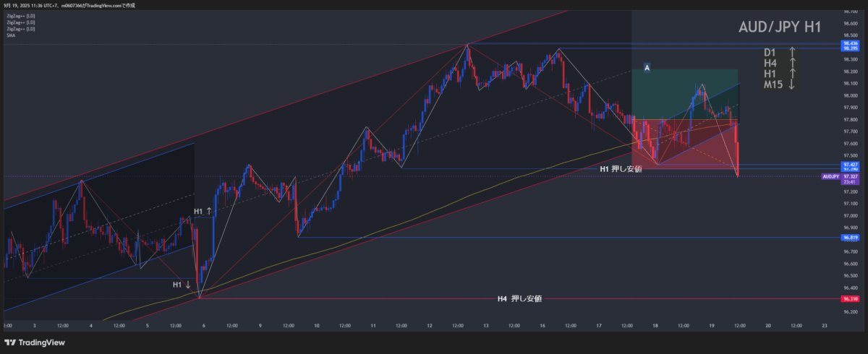The height and width of the screenshot is (354, 868).
Task: Click the 'H1 押し安値' line label
Action: tap(621, 168)
